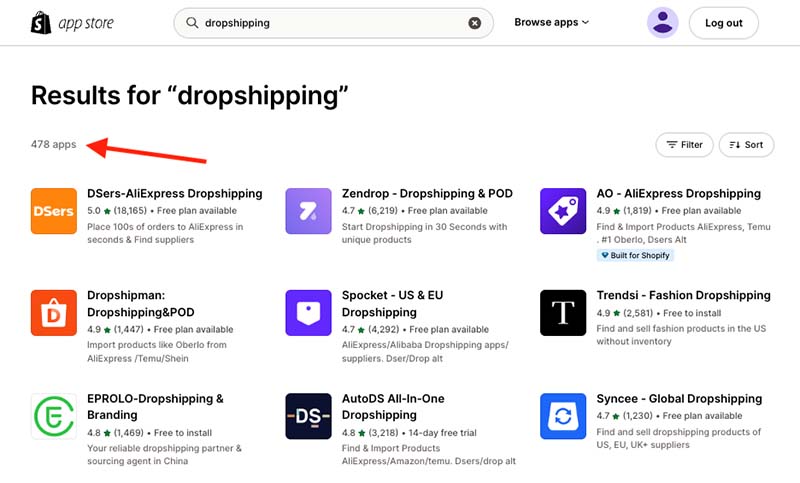
Task: Open Dropshipman: Dropshipping&POD listing
Action: tap(141, 303)
